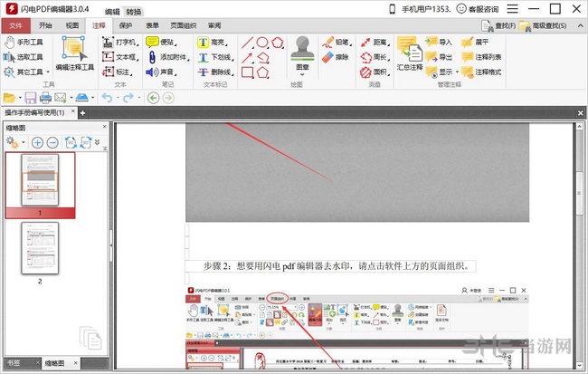
Task: Open the comment list (注释列表)
Action: coord(481,57)
